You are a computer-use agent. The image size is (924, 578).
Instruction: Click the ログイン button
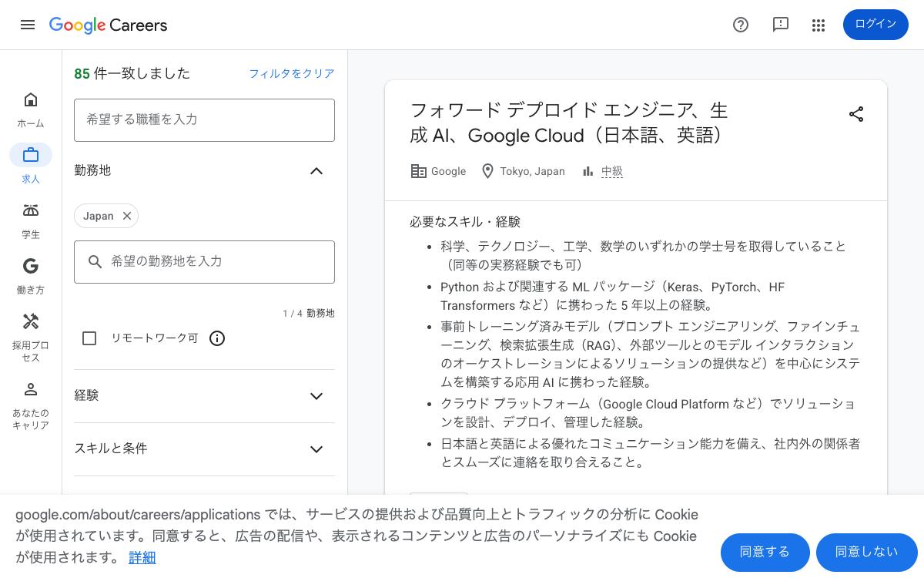(875, 25)
